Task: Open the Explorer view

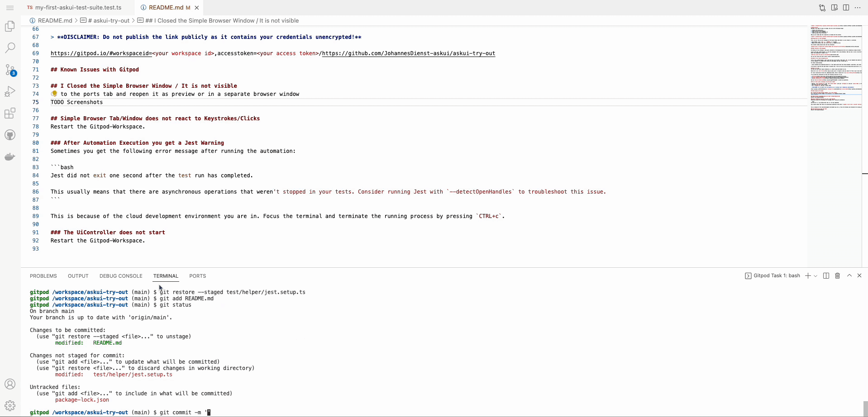Action: 10,26
